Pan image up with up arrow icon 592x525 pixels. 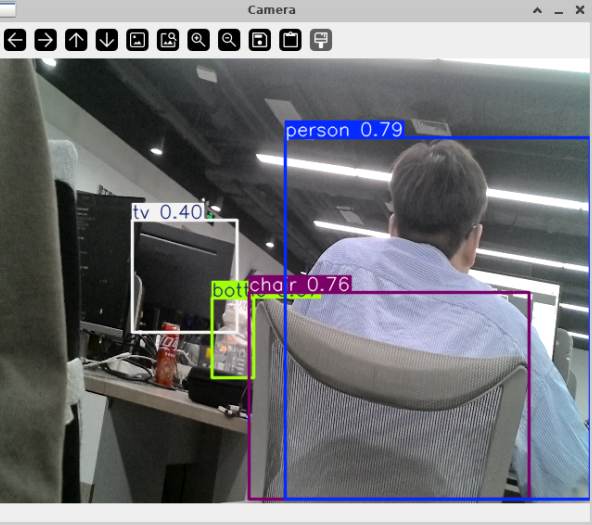point(76,40)
